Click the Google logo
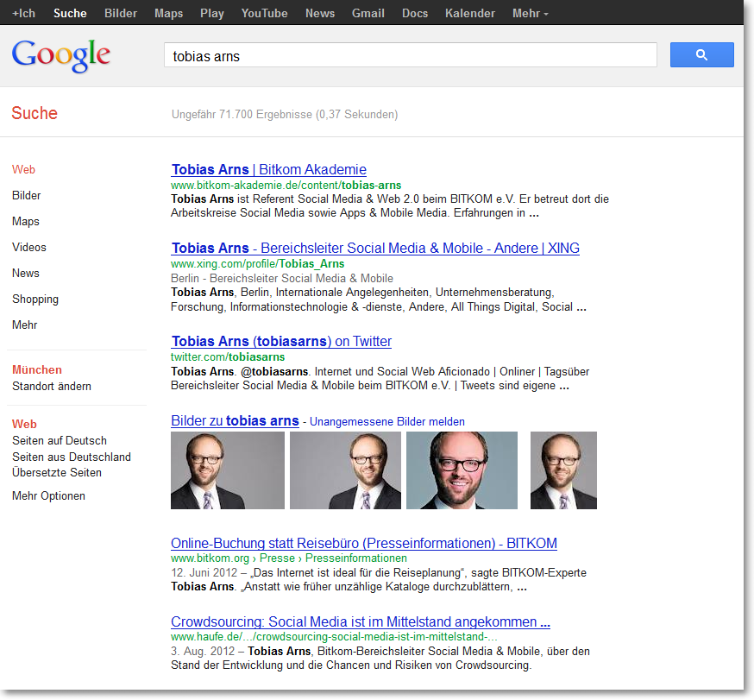The height and width of the screenshot is (700, 754). [x=61, y=56]
